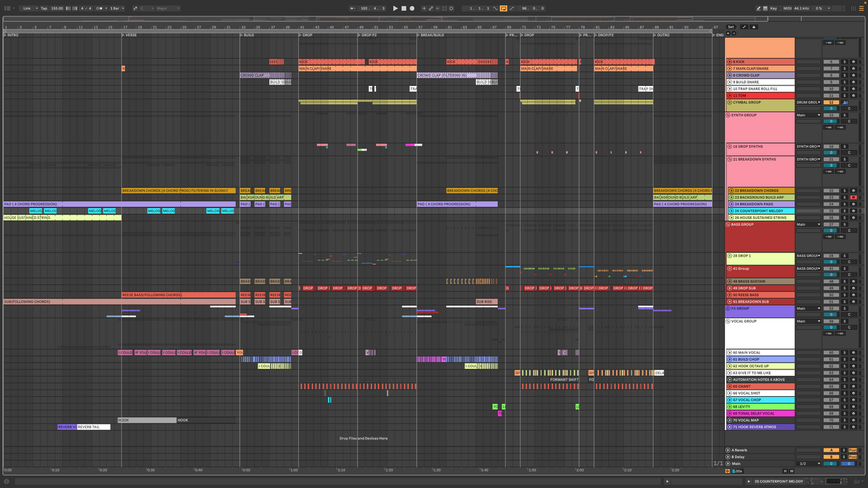Select the 62 HOOK OCTAVE UP track header

tap(760, 367)
